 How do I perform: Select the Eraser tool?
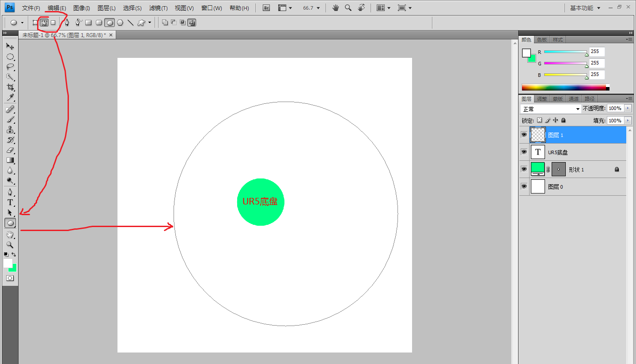tap(10, 150)
